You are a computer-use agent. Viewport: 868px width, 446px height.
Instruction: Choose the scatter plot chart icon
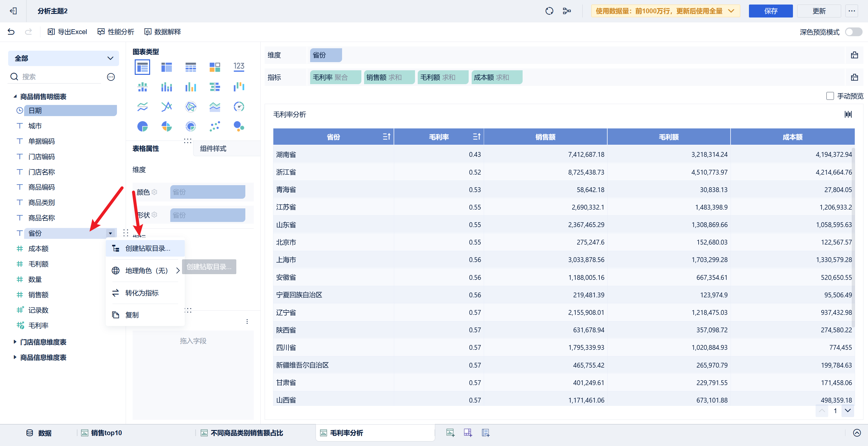(215, 126)
